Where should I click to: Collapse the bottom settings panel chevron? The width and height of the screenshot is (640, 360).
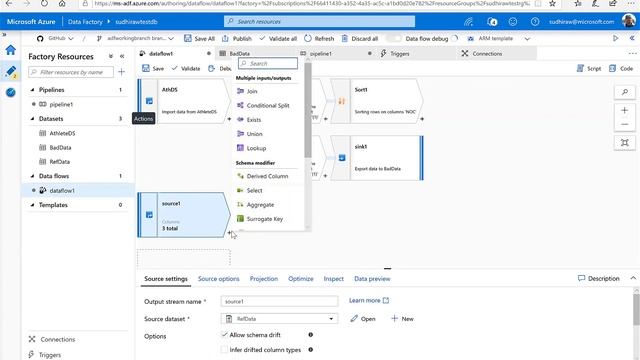tap(633, 278)
